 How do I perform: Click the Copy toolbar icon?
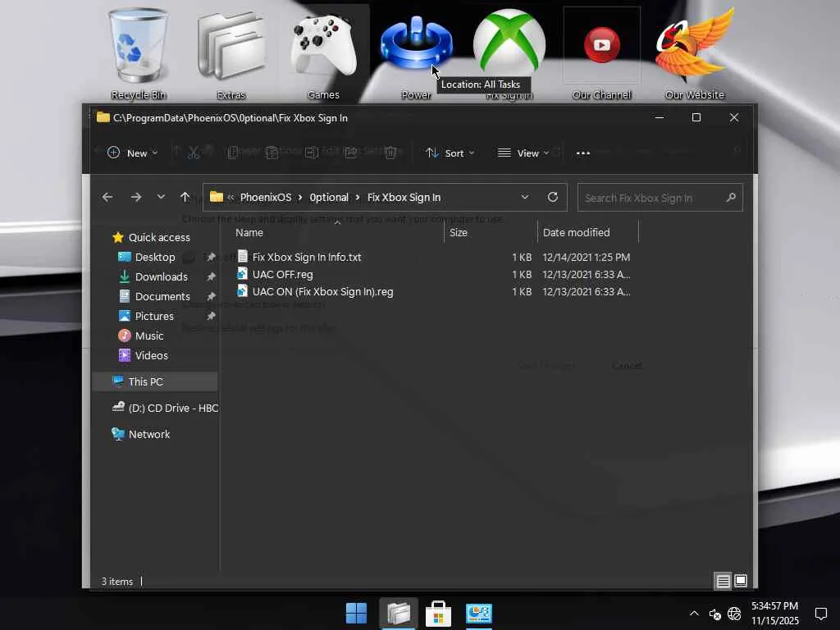(x=233, y=153)
